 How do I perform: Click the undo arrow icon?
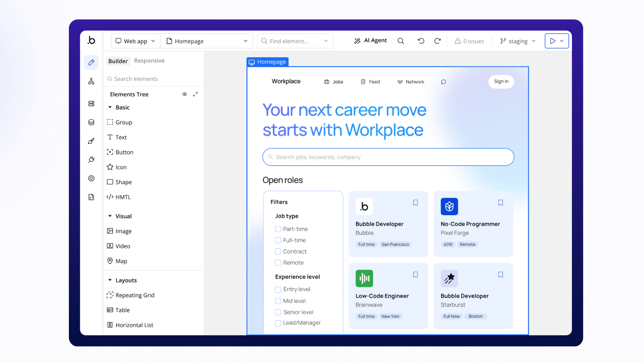click(x=421, y=41)
